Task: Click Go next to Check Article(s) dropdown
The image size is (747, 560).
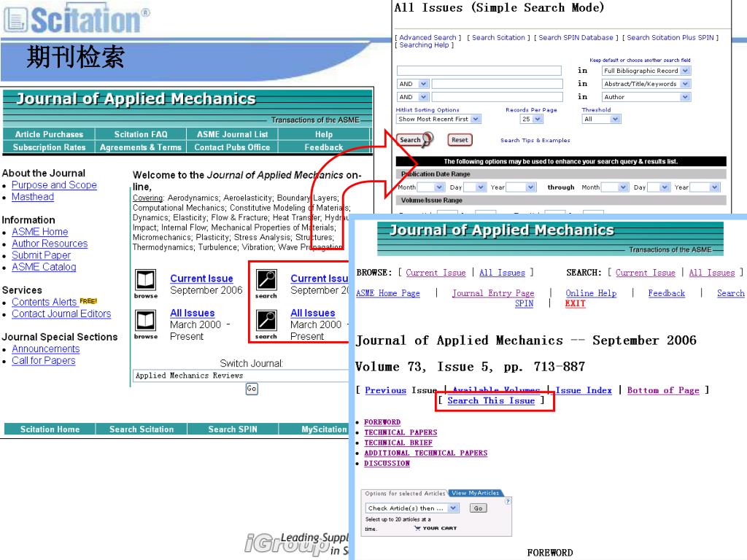Action: [479, 508]
